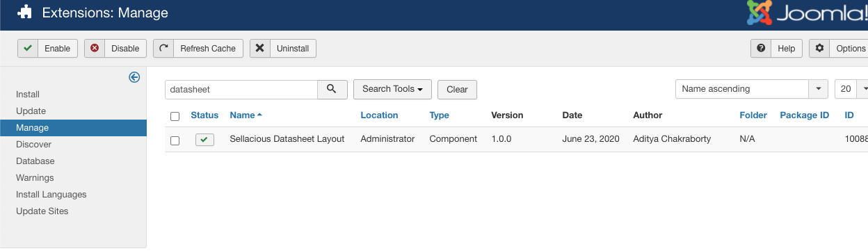Select all extensions with the header checkbox
This screenshot has height=251, width=868.
click(x=175, y=116)
